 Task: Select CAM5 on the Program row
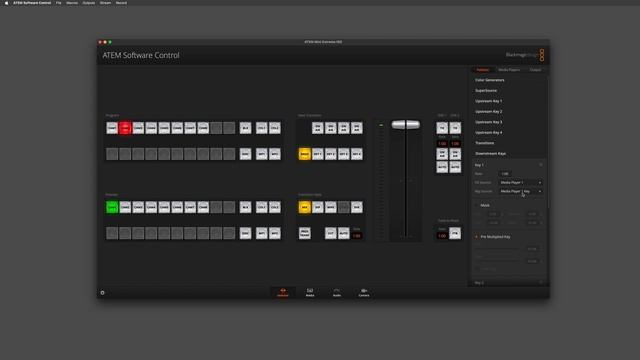pos(164,128)
